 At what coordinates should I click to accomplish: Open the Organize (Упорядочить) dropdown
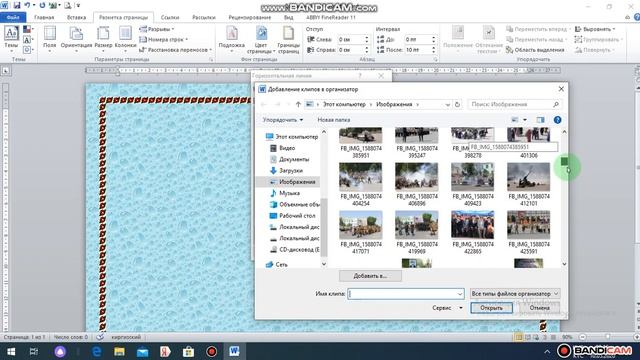pos(283,120)
